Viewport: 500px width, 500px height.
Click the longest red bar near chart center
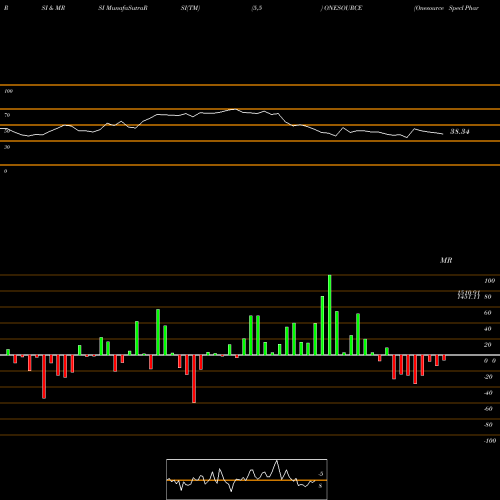[194, 379]
